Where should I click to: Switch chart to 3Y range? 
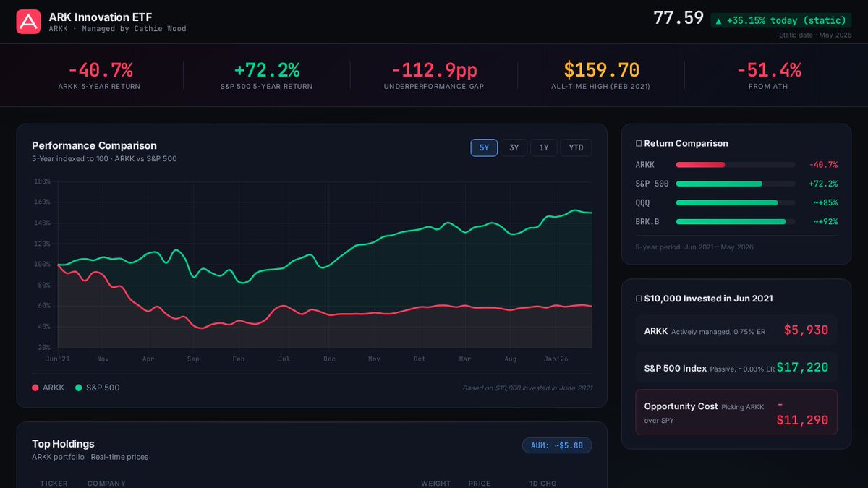tap(514, 148)
